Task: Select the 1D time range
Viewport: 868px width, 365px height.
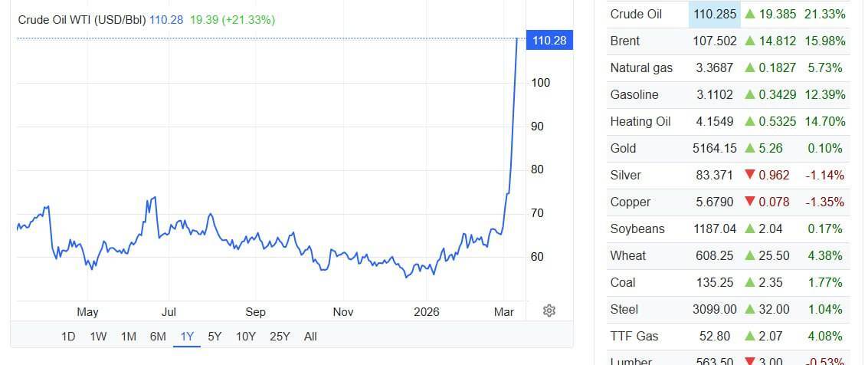Action: click(x=68, y=337)
